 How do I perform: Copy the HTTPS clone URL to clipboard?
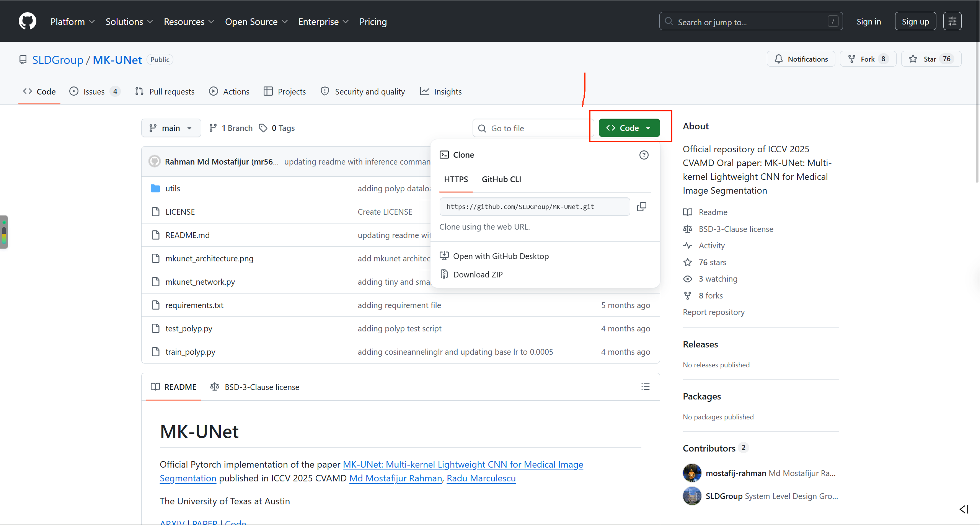pyautogui.click(x=642, y=207)
